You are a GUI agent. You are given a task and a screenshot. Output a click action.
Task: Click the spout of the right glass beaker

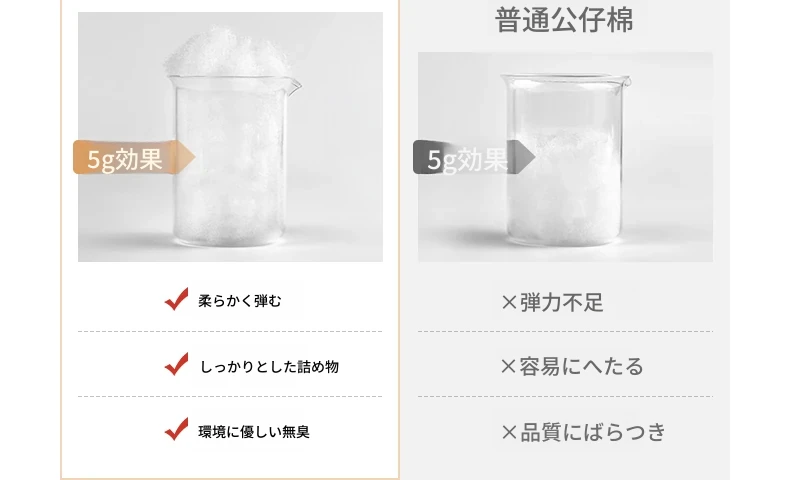click(x=626, y=81)
